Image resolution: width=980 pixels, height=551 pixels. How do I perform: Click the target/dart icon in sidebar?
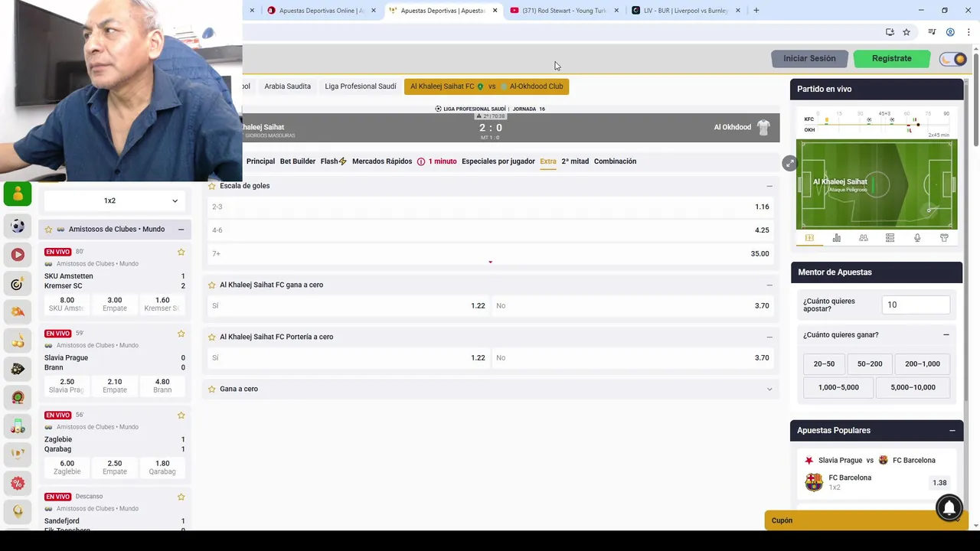(18, 284)
